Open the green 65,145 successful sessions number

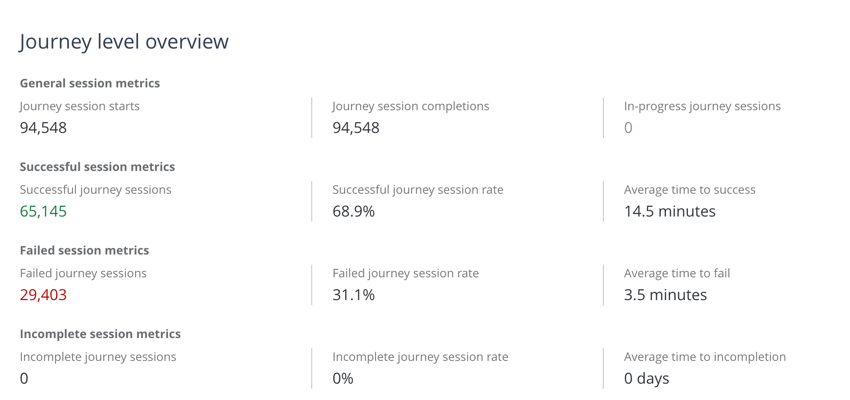click(43, 211)
